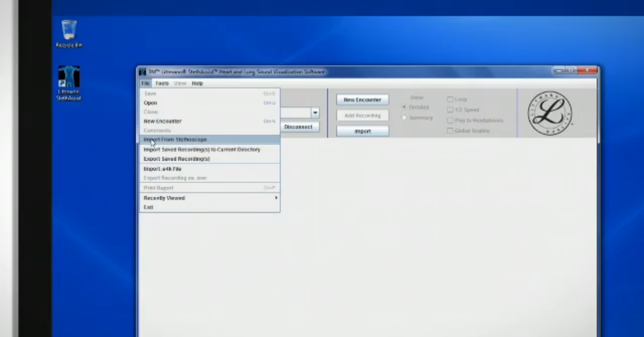Click the StethAssist title bar app icon
644x337 pixels.
click(143, 72)
